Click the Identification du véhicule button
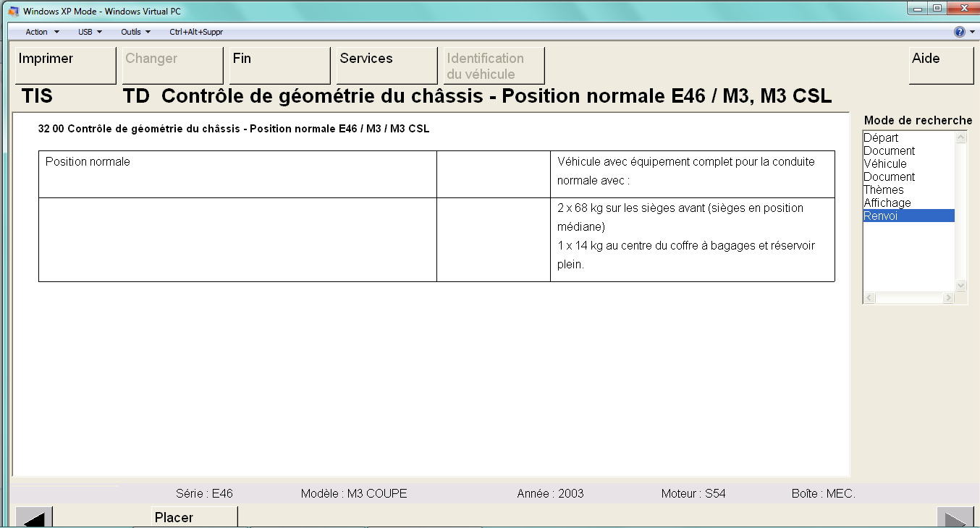This screenshot has height=528, width=980. 494,66
